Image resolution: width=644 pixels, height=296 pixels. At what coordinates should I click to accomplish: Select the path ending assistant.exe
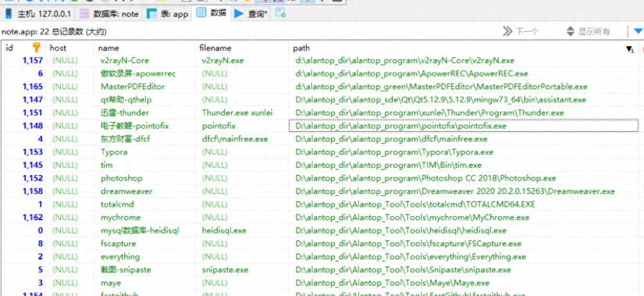tap(441, 100)
